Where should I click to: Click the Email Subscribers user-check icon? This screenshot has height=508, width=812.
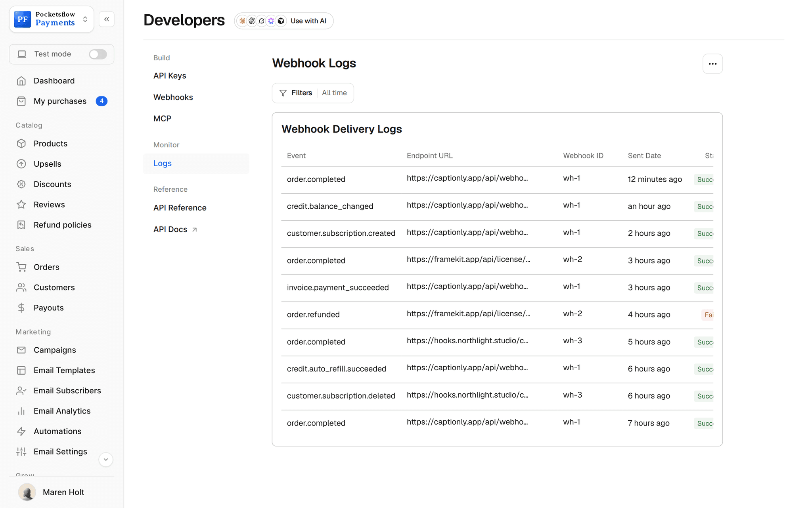pos(21,391)
